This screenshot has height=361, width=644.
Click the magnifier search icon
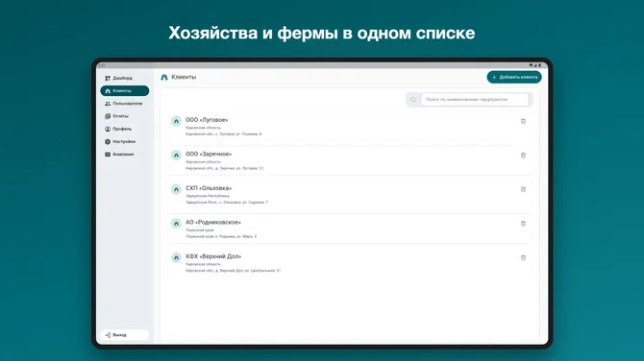413,100
